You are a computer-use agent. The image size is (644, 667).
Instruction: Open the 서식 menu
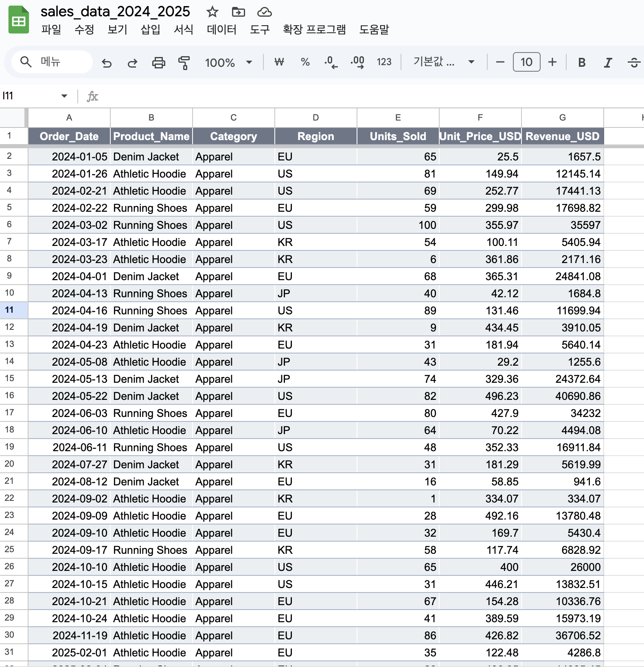click(x=184, y=29)
